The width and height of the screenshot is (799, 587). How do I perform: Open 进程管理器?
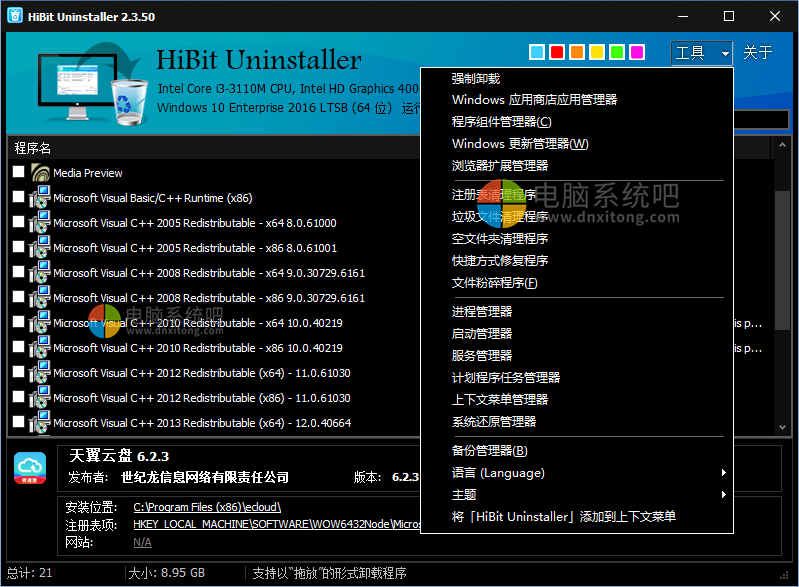577,312
